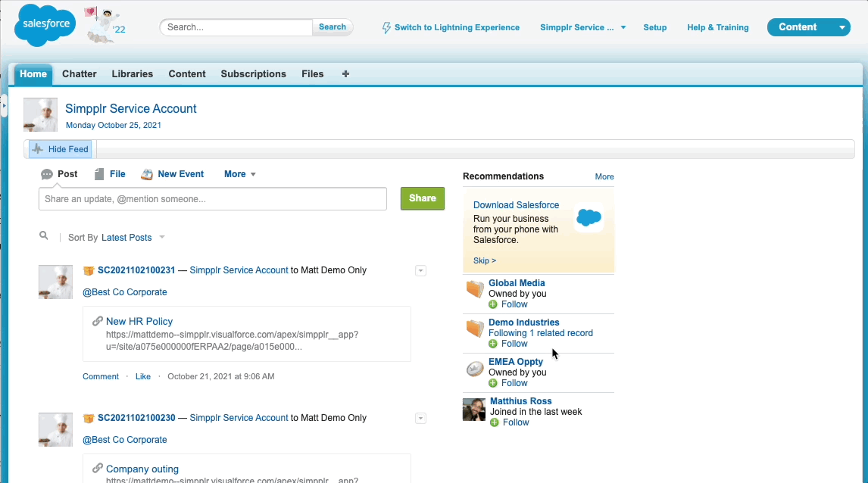Click the plus icon to add tabs
This screenshot has width=868, height=483.
[345, 73]
